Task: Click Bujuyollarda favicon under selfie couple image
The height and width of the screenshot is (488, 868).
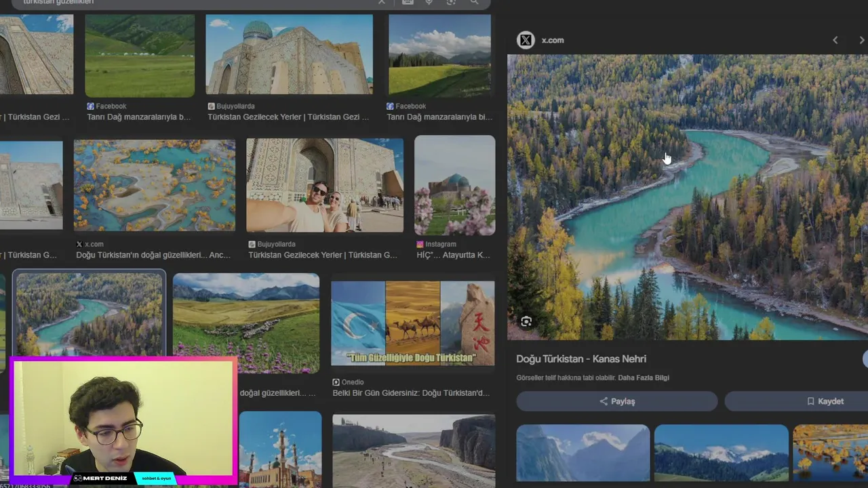Action: [x=252, y=244]
